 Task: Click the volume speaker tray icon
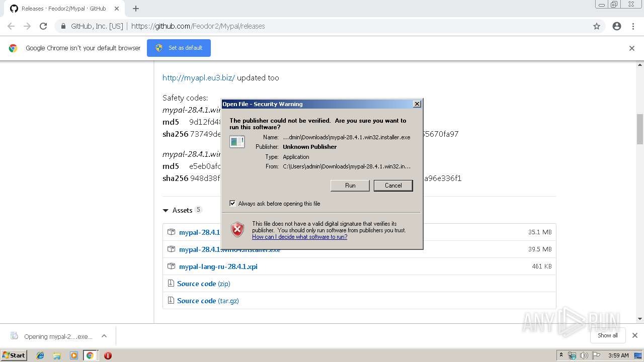pyautogui.click(x=584, y=355)
